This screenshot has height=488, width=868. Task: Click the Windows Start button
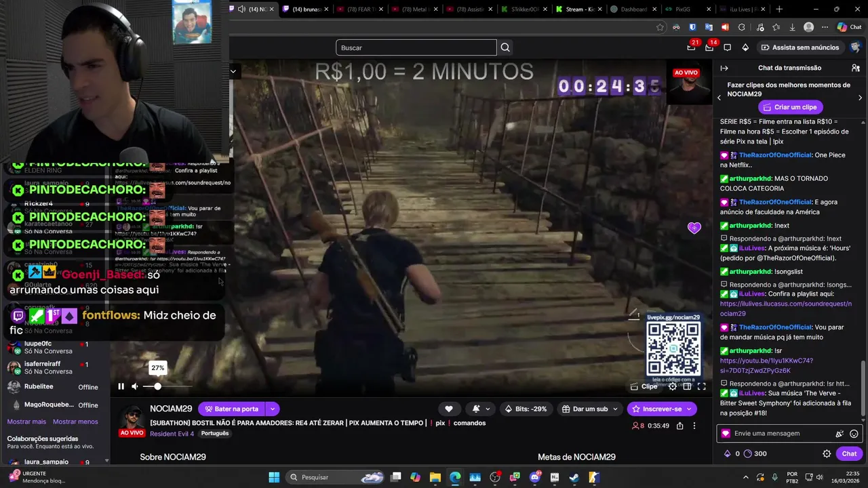(x=274, y=477)
